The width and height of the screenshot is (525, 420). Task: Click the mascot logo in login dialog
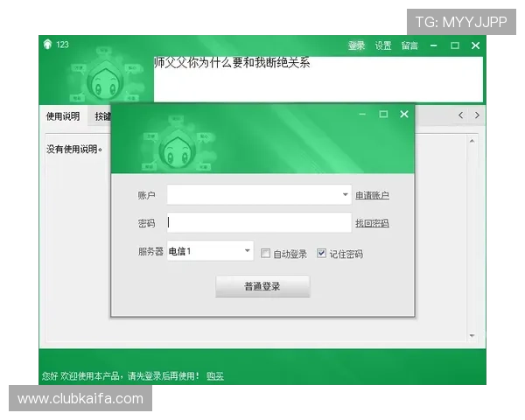coord(178,146)
